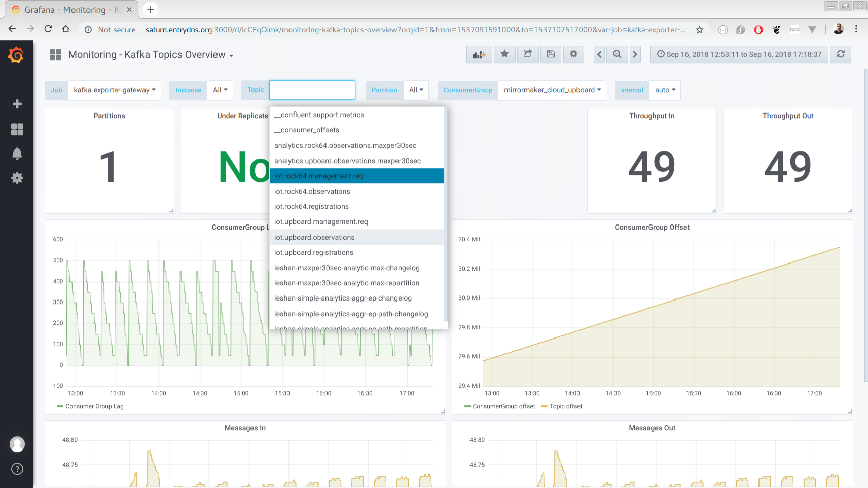Open dashboard title dropdown menu
868x488 pixels.
[151, 55]
